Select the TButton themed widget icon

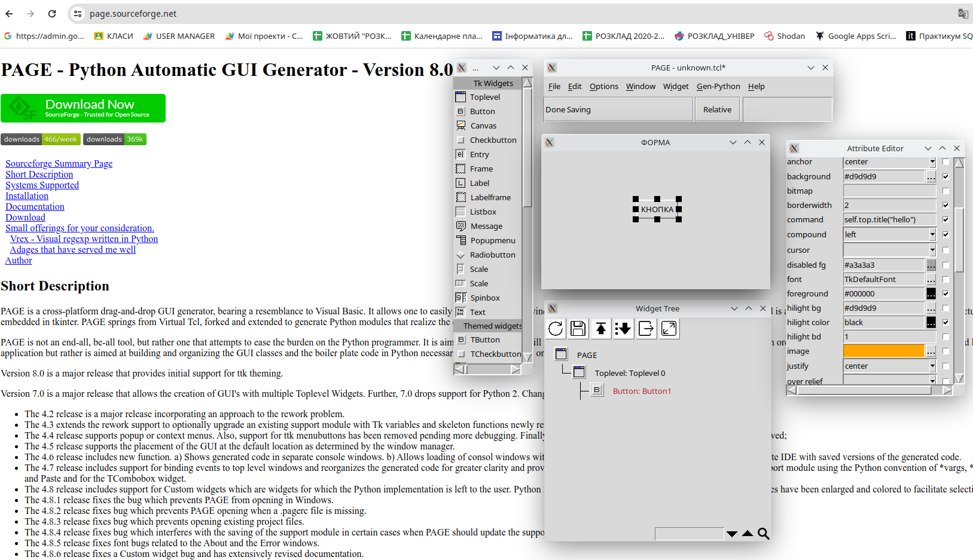pos(461,339)
